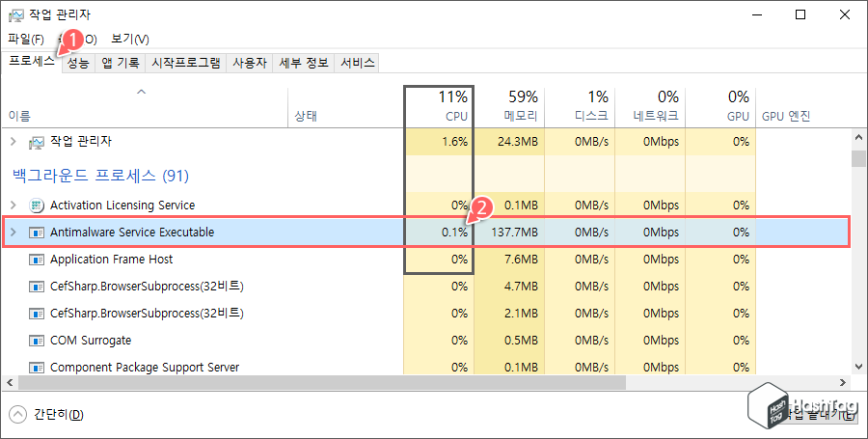The image size is (868, 439).
Task: Maximize the Task Manager window
Action: 800,14
